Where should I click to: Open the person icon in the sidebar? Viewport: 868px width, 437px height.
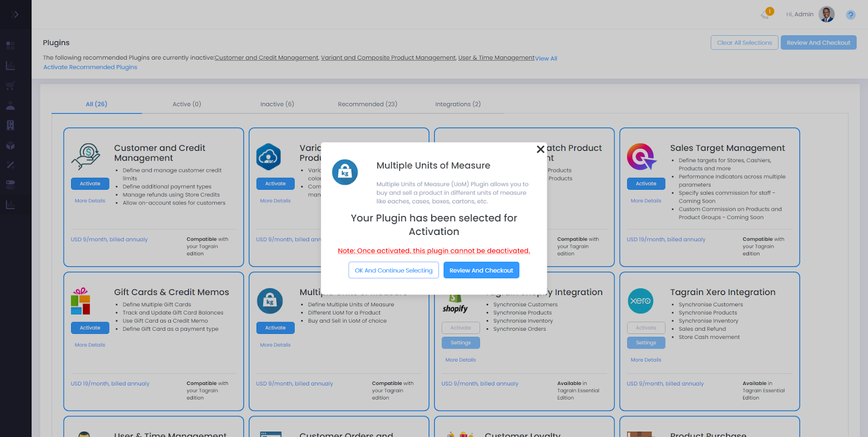[10, 105]
